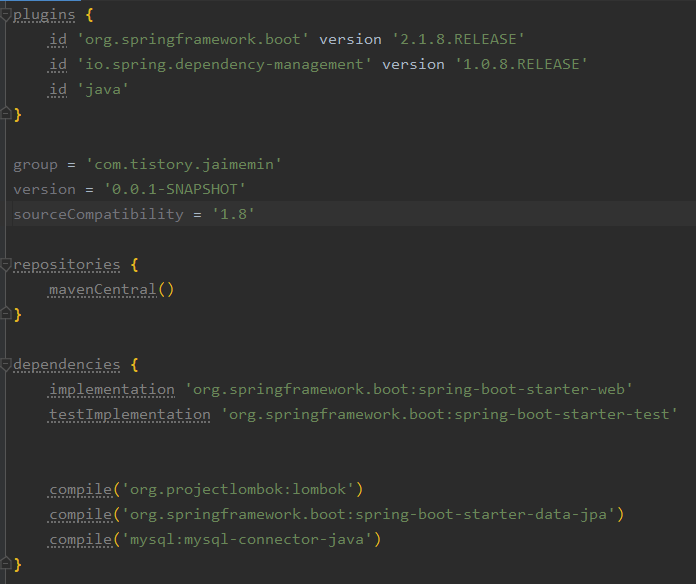Click the 'implementation' configuration keyword

112,390
